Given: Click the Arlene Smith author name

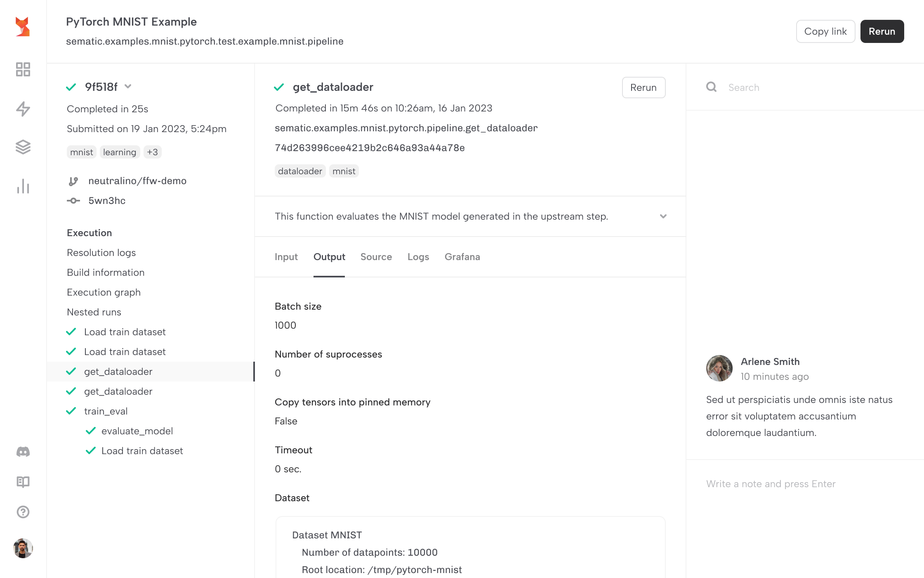Looking at the screenshot, I should click(x=770, y=362).
